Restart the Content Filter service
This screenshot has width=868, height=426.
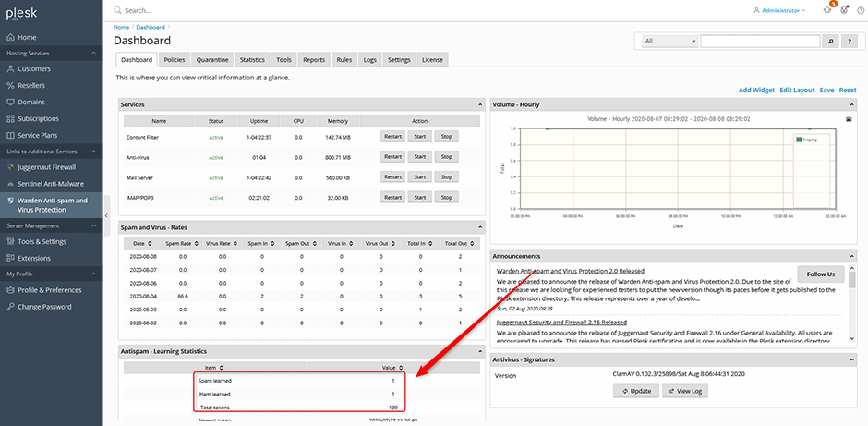(393, 136)
